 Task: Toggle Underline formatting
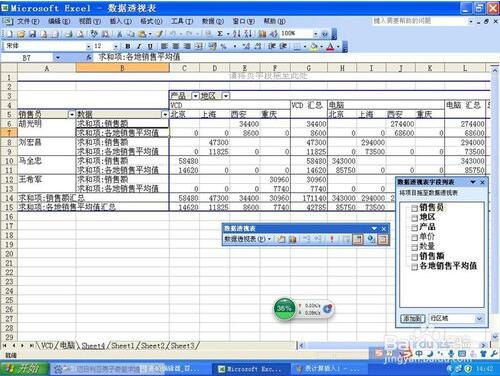pos(150,46)
